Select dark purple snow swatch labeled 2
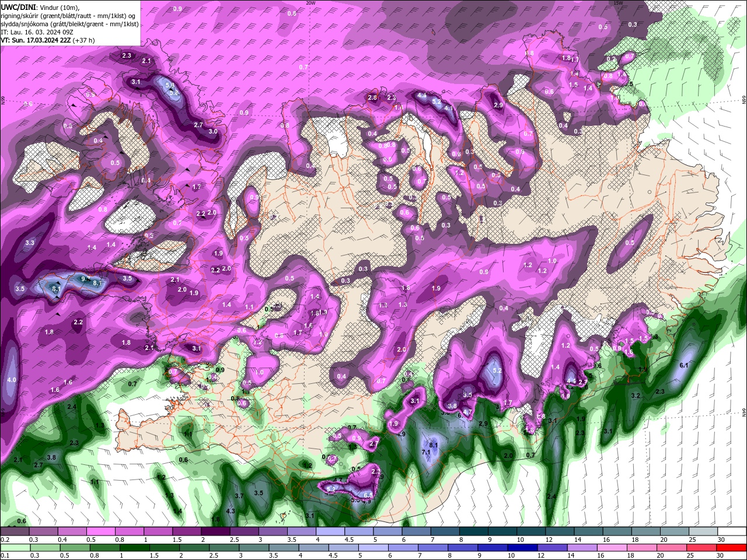This screenshot has width=747, height=560. click(x=215, y=531)
